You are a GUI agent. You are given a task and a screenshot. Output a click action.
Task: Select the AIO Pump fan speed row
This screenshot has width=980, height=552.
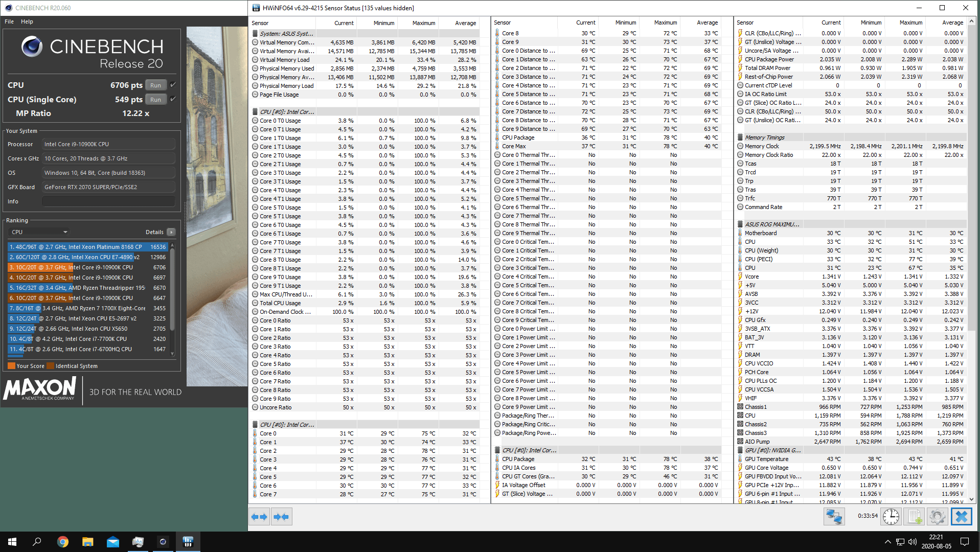click(x=851, y=442)
